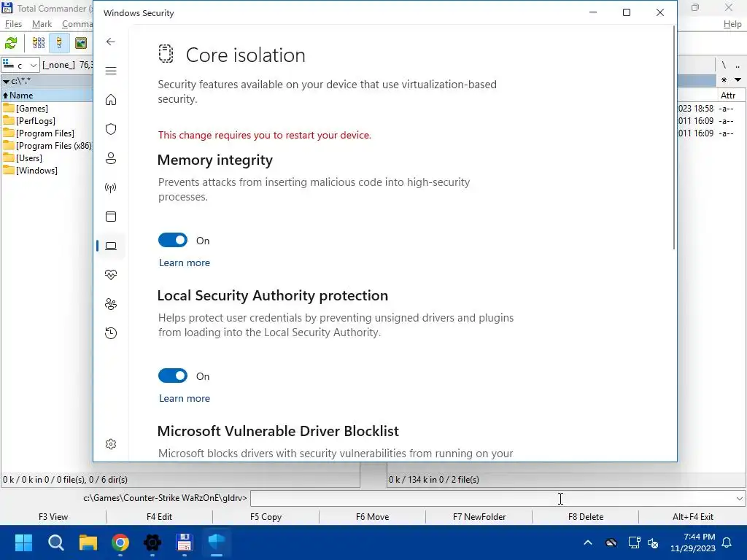The height and width of the screenshot is (560, 747).
Task: Click the Alt+F4 Exit button
Action: coord(693,517)
